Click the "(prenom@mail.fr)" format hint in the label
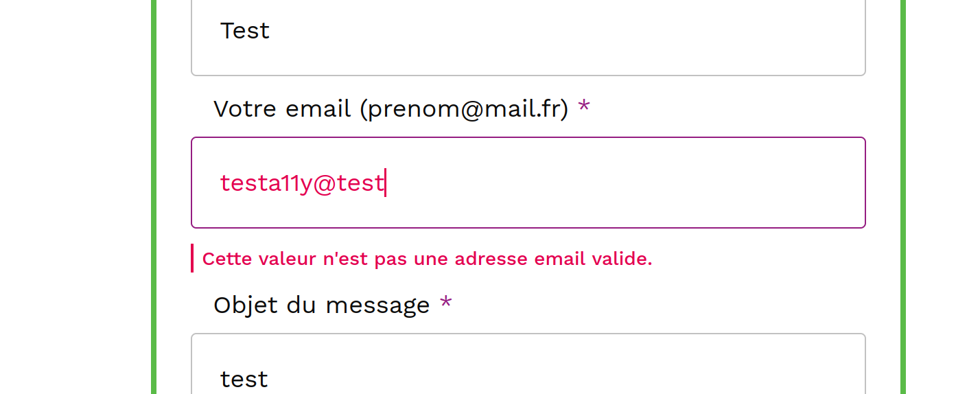Screen dimensions: 980x394 (464, 108)
